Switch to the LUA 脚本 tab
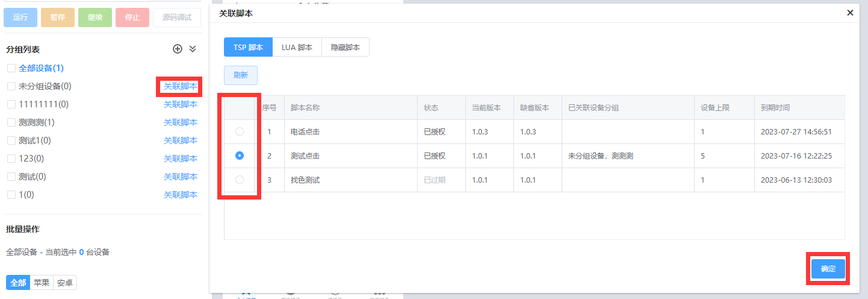Screen dimensions: 868x299 [x=297, y=47]
